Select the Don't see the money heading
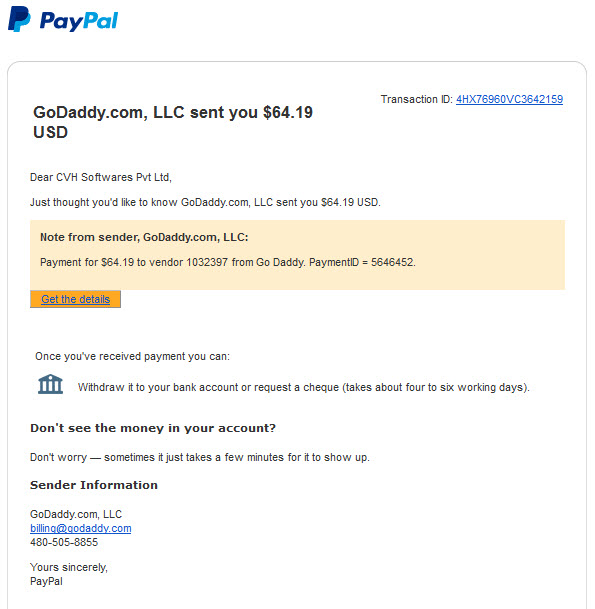The image size is (595, 609). tap(153, 428)
